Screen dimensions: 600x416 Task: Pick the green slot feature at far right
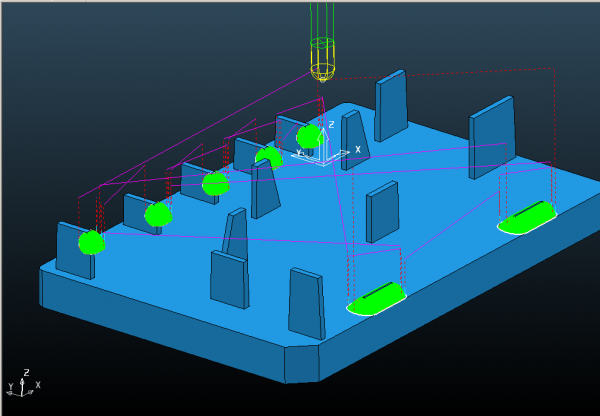click(x=527, y=217)
